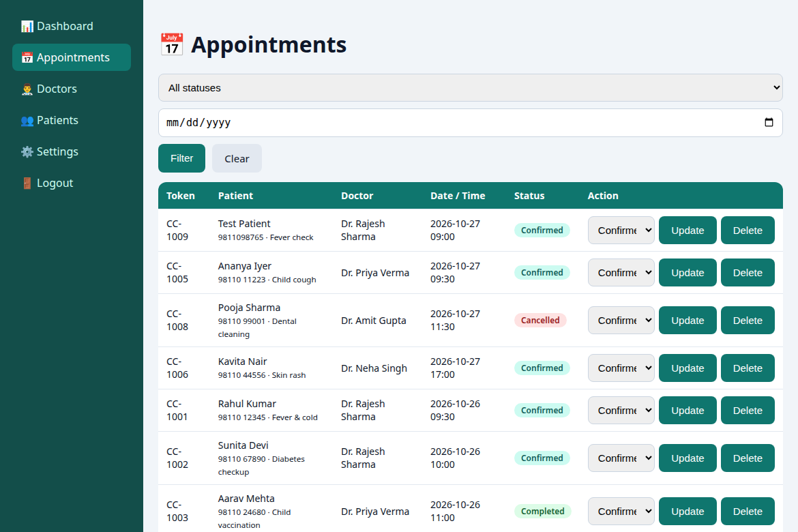Delete the Rahul Kumar appointment
The height and width of the screenshot is (532, 798).
tap(748, 411)
